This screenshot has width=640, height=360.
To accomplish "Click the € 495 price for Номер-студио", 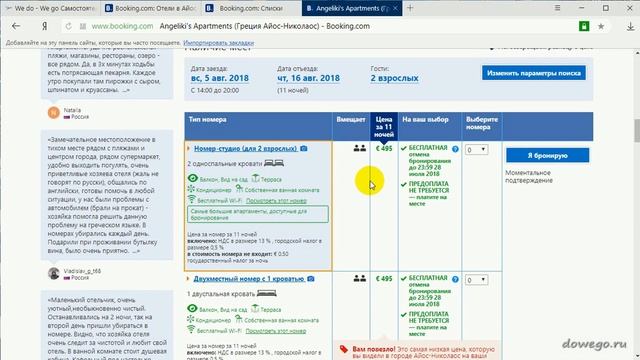I will coord(384,149).
